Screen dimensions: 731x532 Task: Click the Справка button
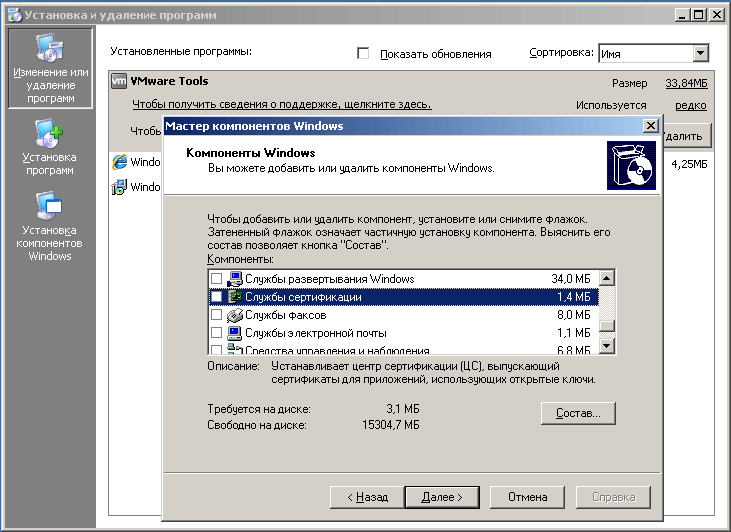(x=614, y=497)
